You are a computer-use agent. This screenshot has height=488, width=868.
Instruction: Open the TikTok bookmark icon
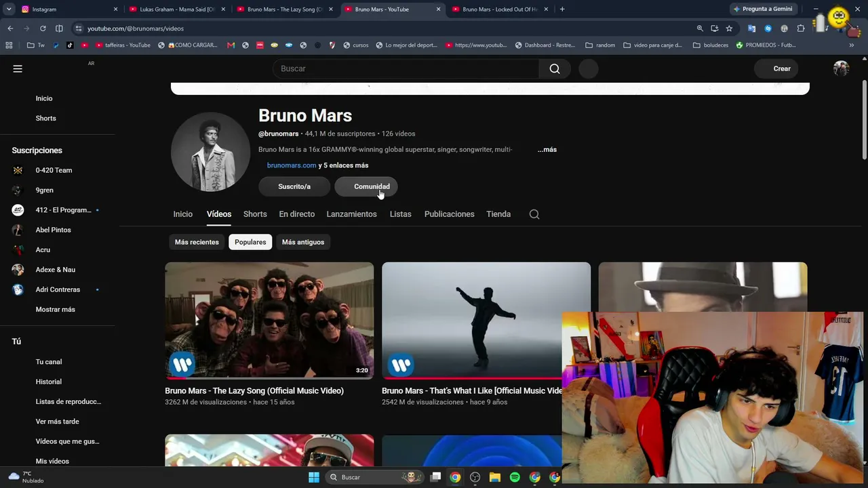(x=70, y=45)
